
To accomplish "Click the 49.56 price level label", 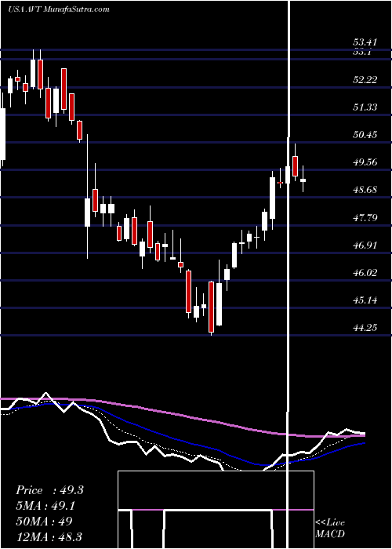I will [365, 162].
